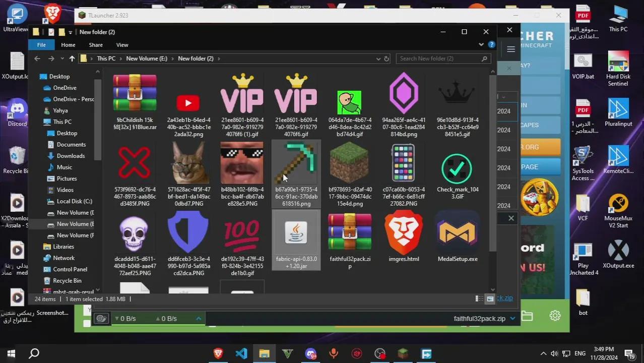Select the fabric-api jar file
The image size is (644, 363).
pyautogui.click(x=296, y=240)
